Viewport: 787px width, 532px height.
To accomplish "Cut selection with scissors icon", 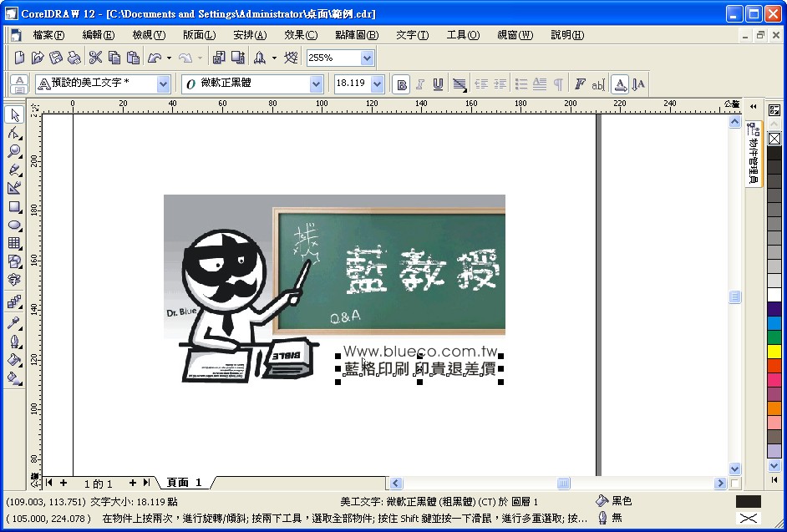I will point(95,58).
